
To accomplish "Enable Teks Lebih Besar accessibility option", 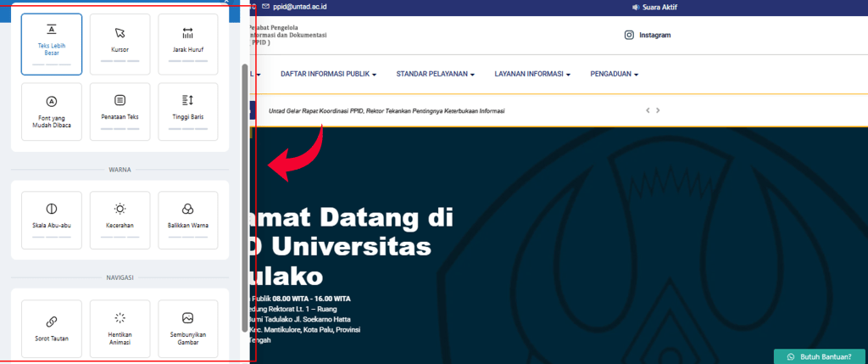I will 52,43.
